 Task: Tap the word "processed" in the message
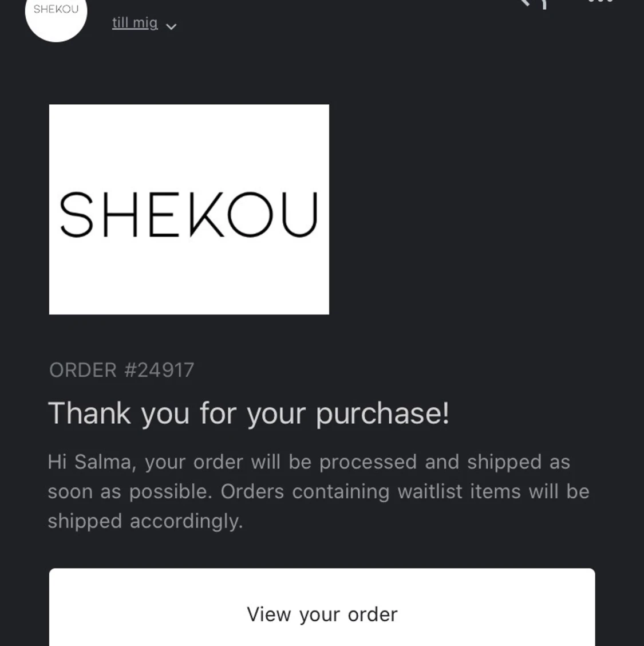coord(368,462)
